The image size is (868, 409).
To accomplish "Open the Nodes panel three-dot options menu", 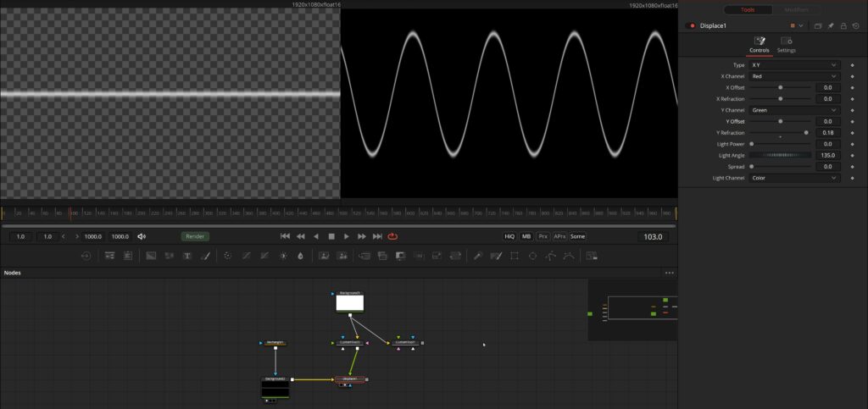I will pyautogui.click(x=670, y=273).
